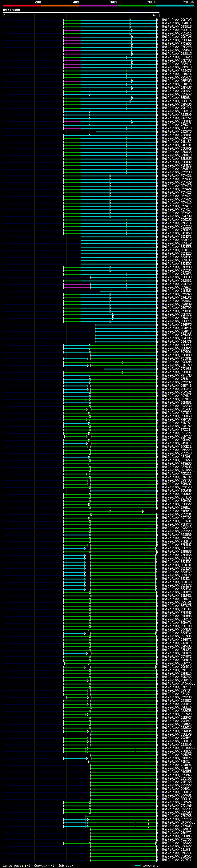
Task: Click the query name AV778355
Action: tap(11, 10)
